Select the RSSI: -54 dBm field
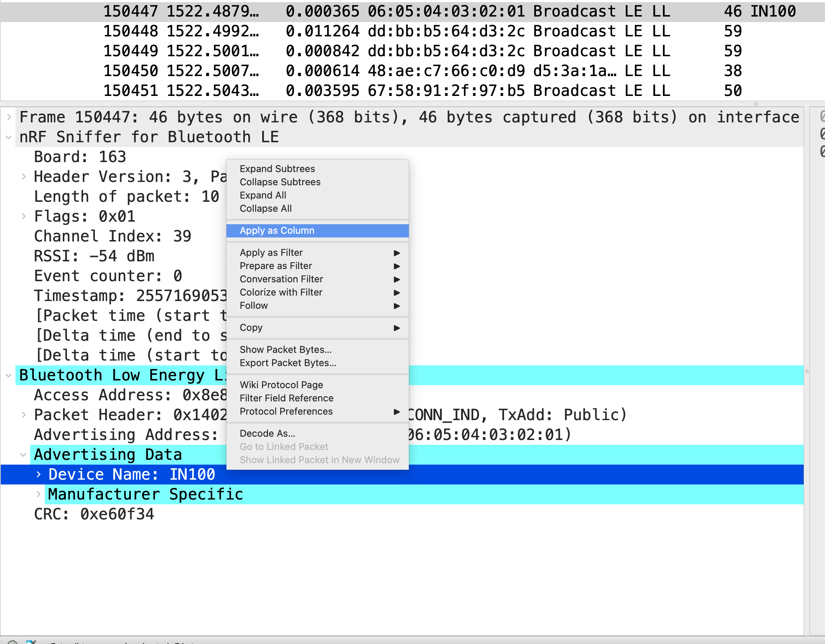The width and height of the screenshot is (825, 644). point(94,256)
